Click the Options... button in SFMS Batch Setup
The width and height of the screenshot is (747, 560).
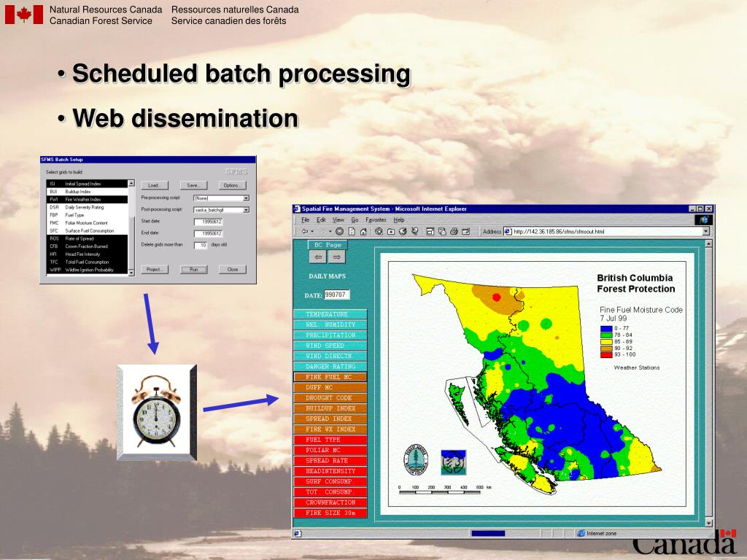(233, 185)
